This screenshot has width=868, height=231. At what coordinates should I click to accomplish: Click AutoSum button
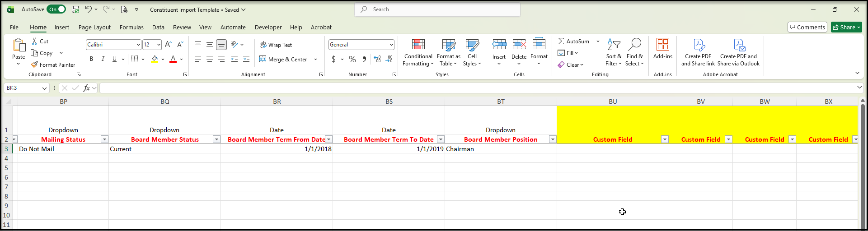(x=573, y=41)
